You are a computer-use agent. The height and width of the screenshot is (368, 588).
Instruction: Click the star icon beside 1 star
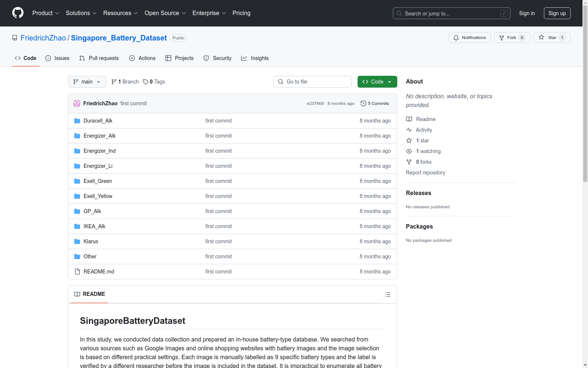click(409, 141)
